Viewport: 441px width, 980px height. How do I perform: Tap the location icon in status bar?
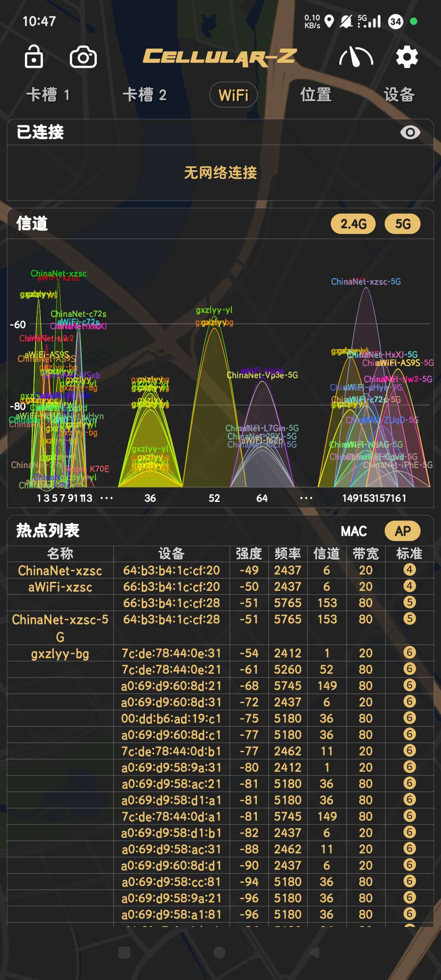point(329,21)
